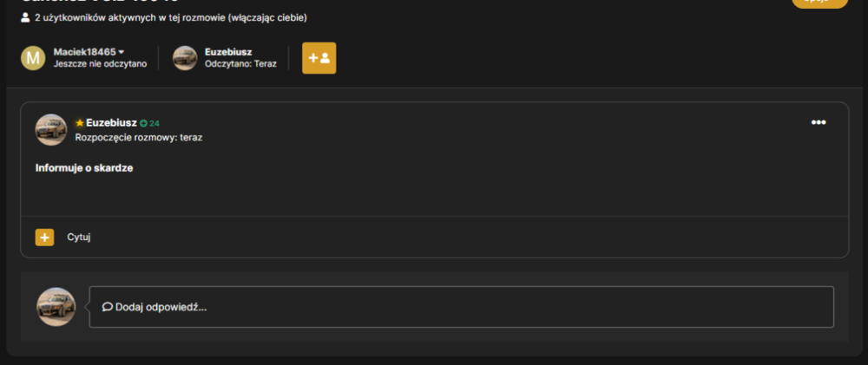The image size is (868, 365).
Task: Click the speech bubble icon in reply box
Action: (108, 307)
